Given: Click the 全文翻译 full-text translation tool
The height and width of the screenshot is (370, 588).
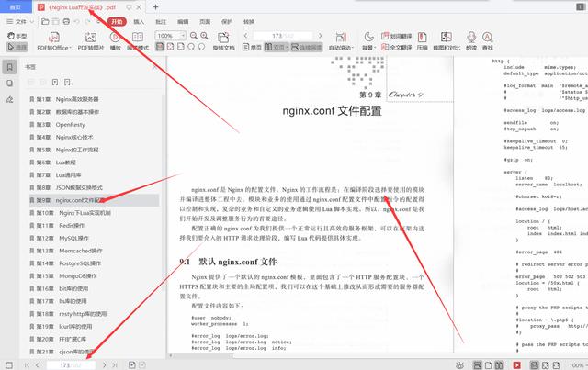Looking at the screenshot, I should [396, 47].
